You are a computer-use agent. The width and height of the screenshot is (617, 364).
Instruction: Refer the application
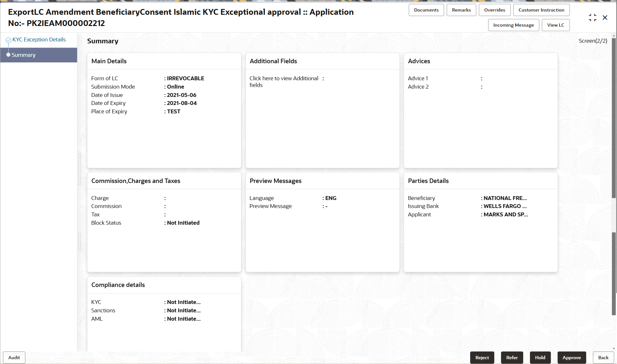[x=512, y=357]
